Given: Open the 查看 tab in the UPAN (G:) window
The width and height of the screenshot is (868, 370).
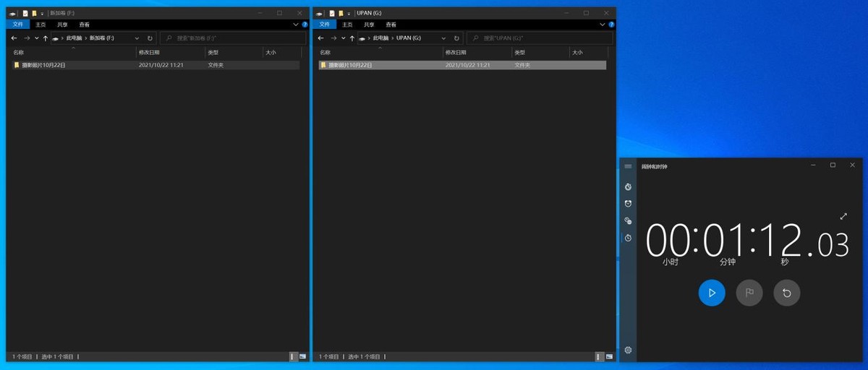Looking at the screenshot, I should click(391, 25).
